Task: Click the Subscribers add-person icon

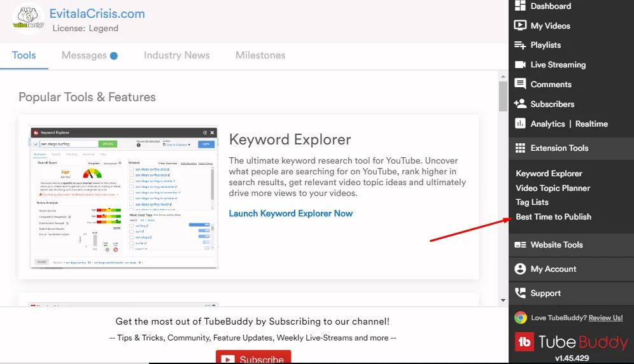Action: (520, 104)
